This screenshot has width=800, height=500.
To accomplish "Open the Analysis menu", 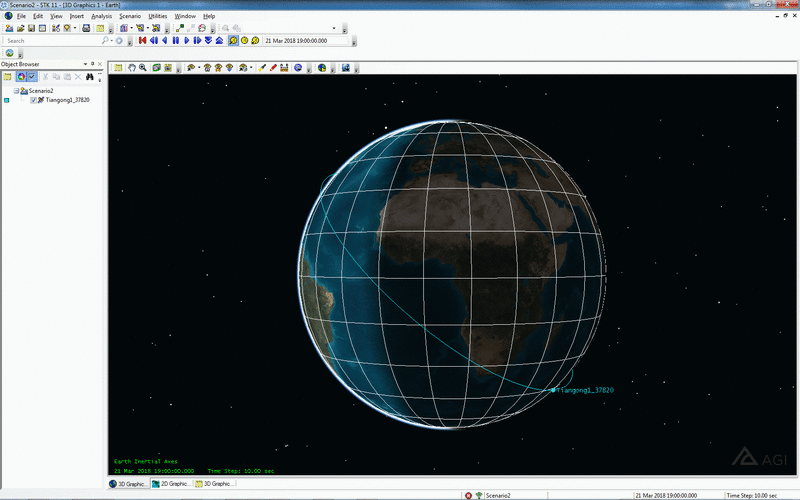I will point(101,16).
